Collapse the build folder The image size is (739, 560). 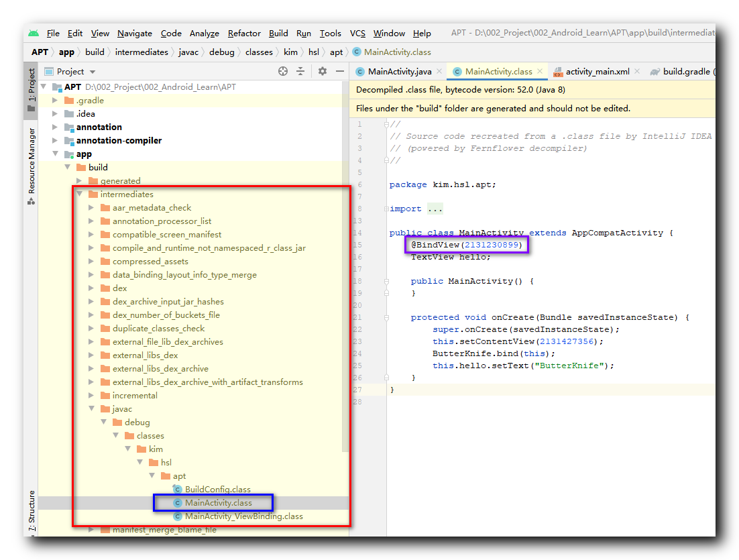pyautogui.click(x=68, y=168)
